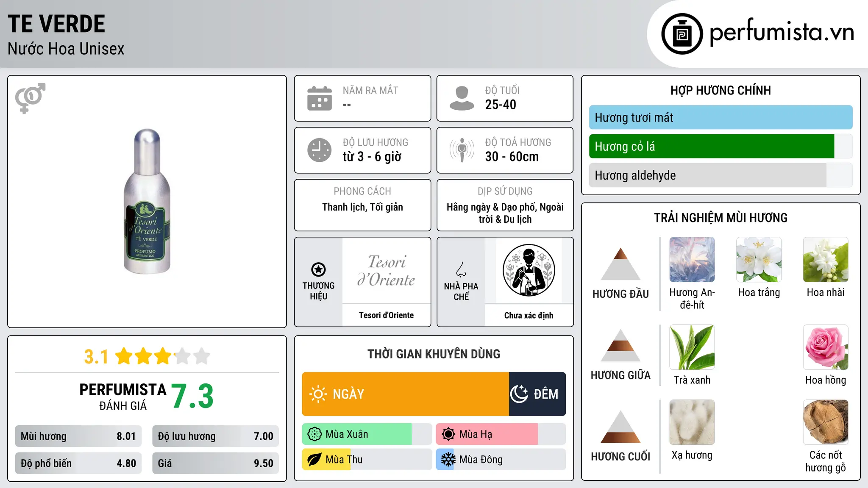Click the Nước Hoa Unisex subtitle
868x488 pixels.
pyautogui.click(x=66, y=49)
